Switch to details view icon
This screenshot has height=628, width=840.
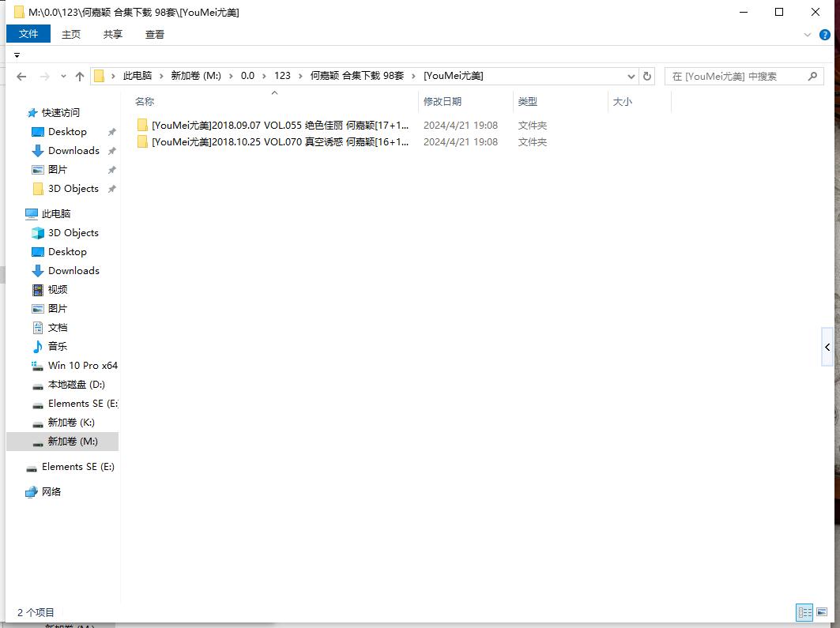804,612
